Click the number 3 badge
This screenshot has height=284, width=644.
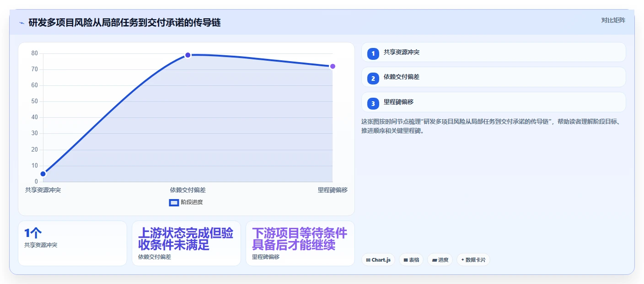point(373,104)
